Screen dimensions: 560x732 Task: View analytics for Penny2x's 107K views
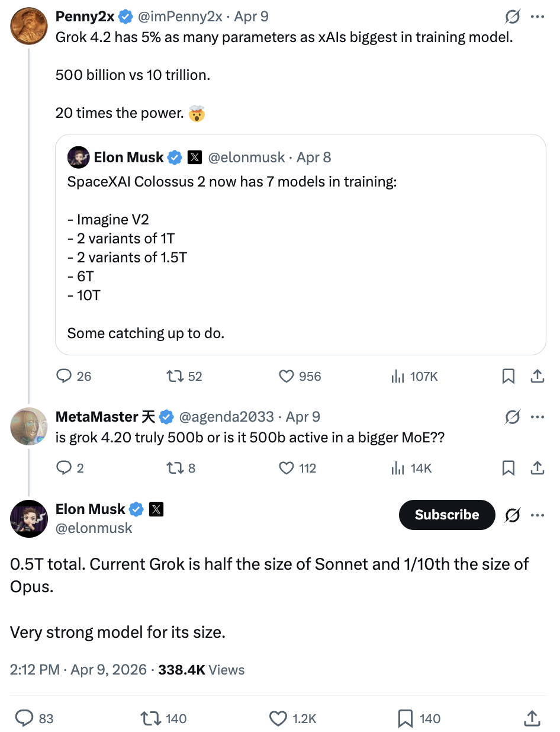pos(414,376)
